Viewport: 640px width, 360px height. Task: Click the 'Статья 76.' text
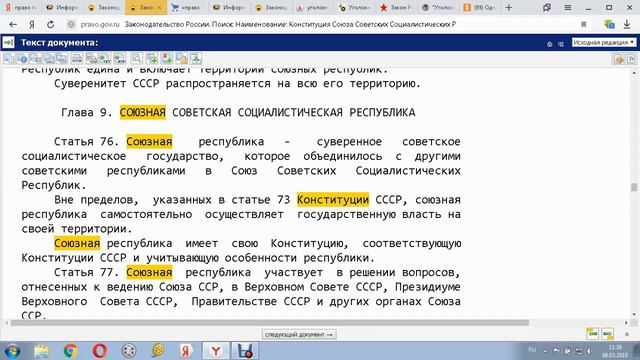pos(86,142)
